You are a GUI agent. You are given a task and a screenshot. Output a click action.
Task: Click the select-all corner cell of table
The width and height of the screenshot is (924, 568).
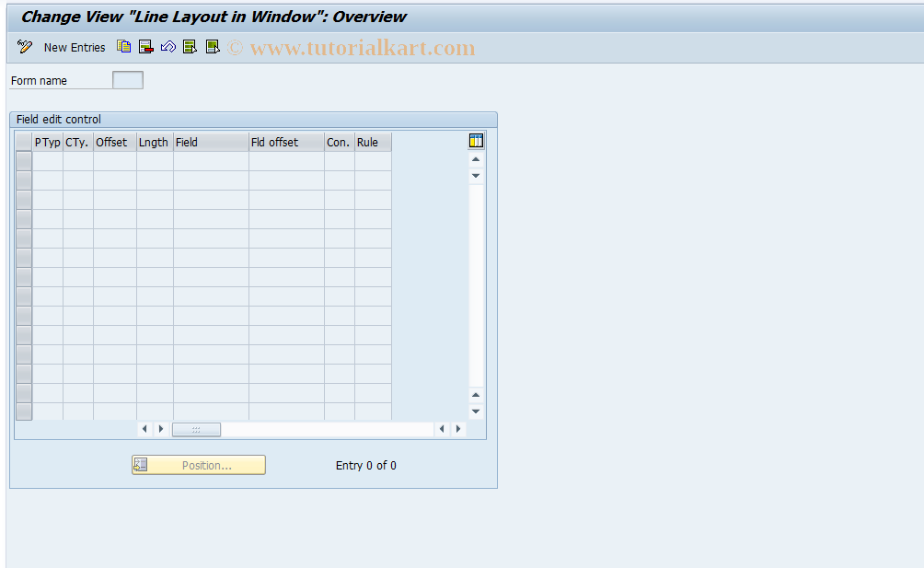pos(24,142)
